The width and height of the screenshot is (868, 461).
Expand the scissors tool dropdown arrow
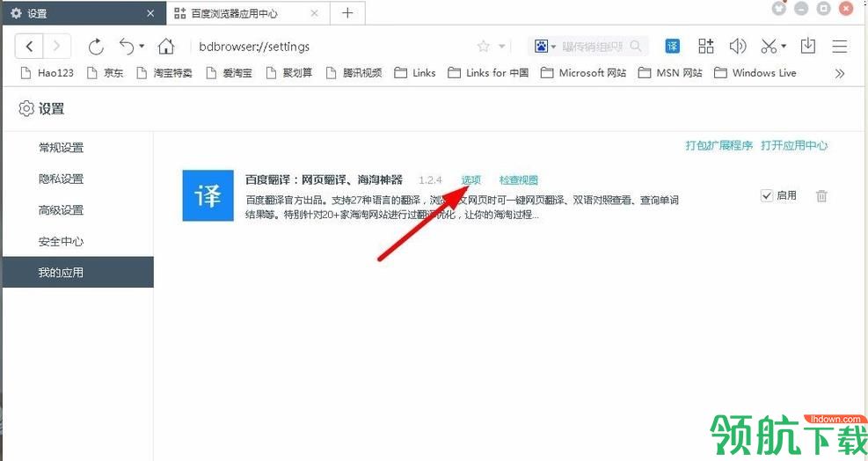coord(784,47)
